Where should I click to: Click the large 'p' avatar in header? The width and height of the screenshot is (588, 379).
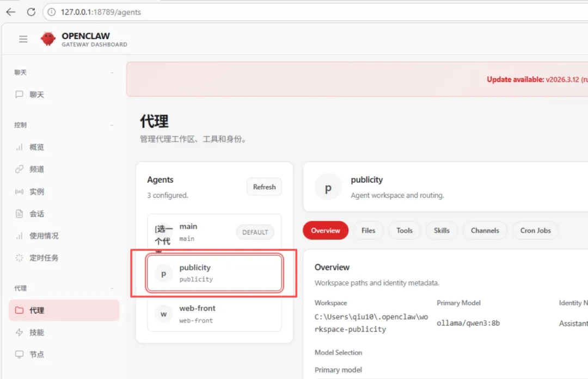pos(328,187)
